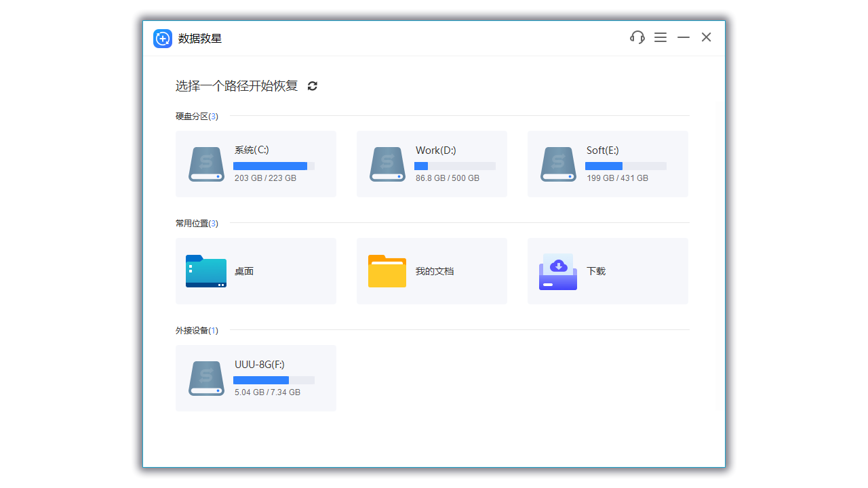
Task: Click the Soft(E:) capacity bar
Action: click(625, 166)
